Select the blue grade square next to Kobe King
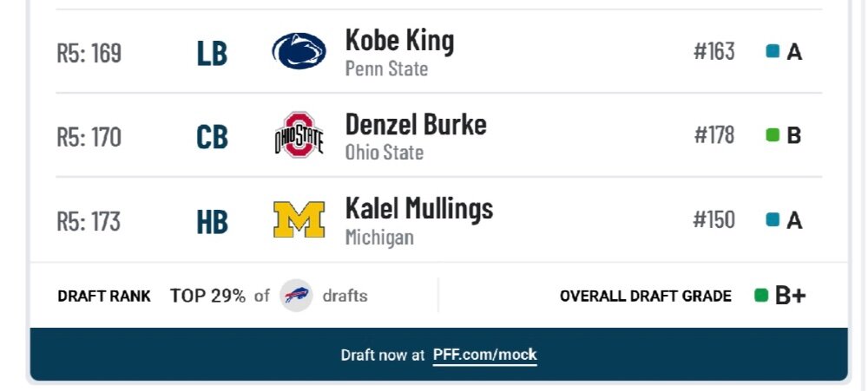The width and height of the screenshot is (868, 391). (773, 51)
